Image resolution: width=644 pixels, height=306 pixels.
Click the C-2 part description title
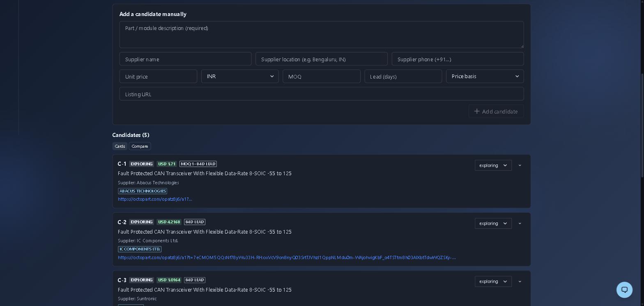click(205, 232)
